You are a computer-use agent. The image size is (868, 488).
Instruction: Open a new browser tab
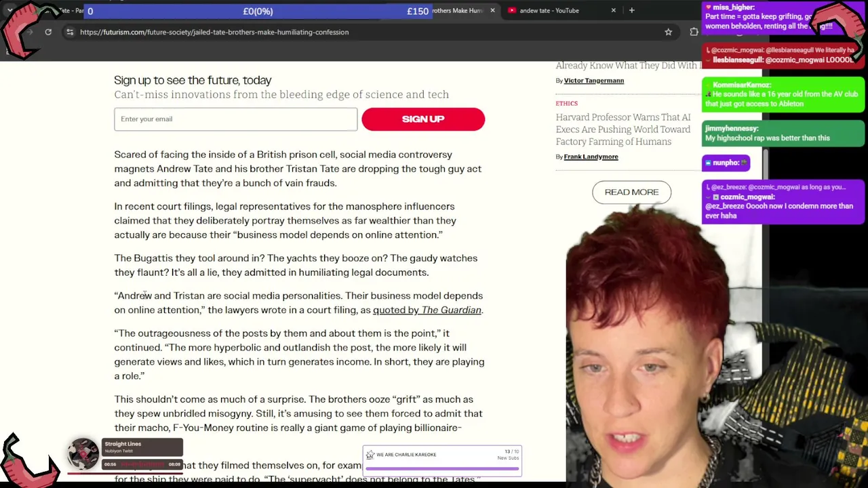(631, 10)
